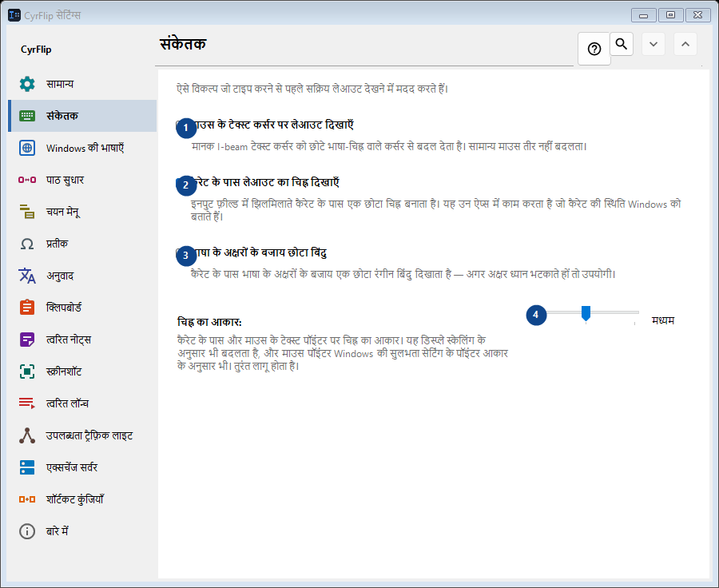The height and width of the screenshot is (588, 719).
Task: Jump to previous section with up chevron
Action: (x=685, y=44)
